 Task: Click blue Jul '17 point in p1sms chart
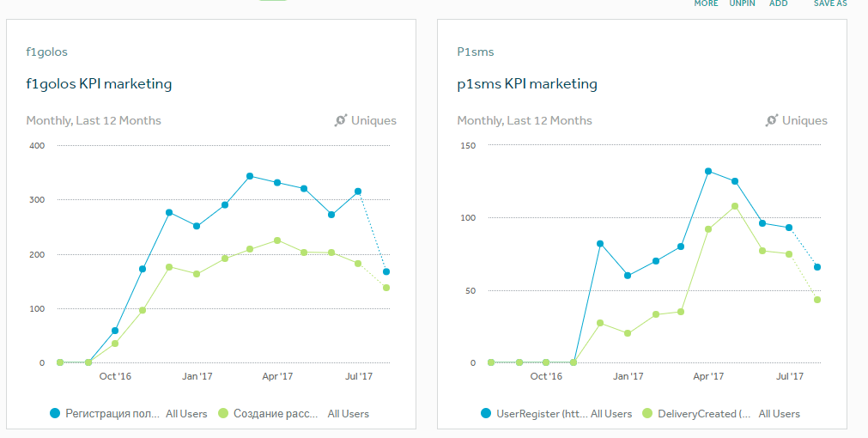click(x=789, y=228)
